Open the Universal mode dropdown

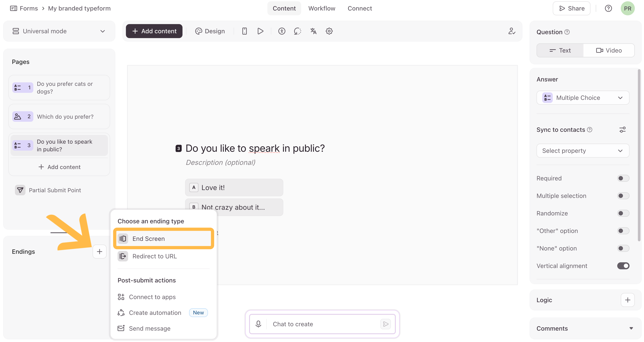pos(59,31)
